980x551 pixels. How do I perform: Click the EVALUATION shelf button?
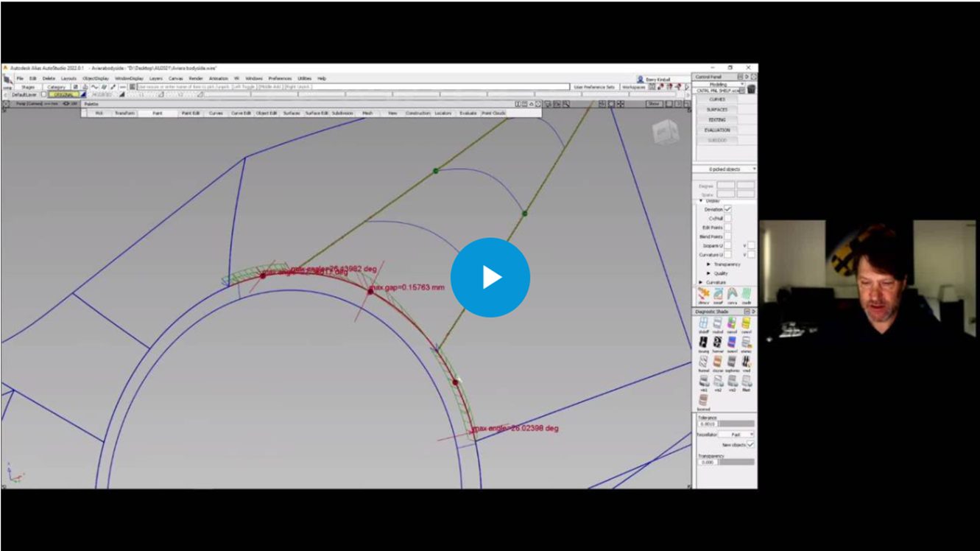[716, 130]
